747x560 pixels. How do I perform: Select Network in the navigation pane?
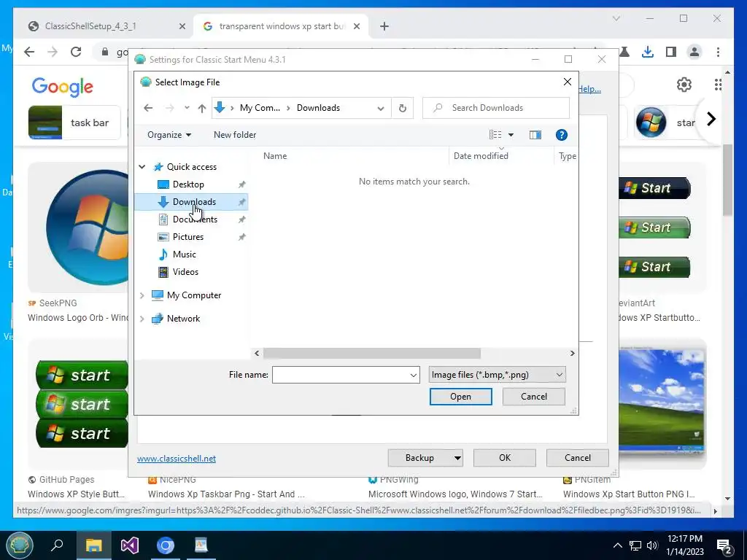point(183,319)
